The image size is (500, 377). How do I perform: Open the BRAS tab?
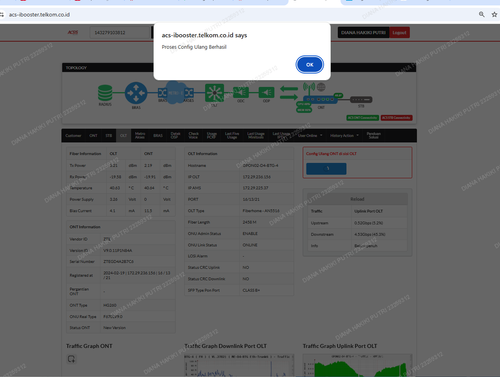tap(158, 136)
